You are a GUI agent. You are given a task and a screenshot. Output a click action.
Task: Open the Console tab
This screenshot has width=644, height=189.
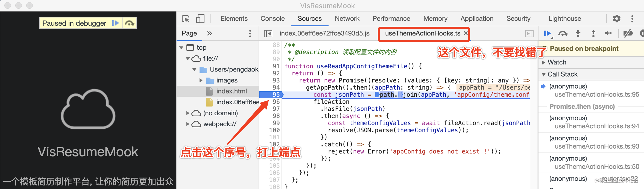pos(272,19)
